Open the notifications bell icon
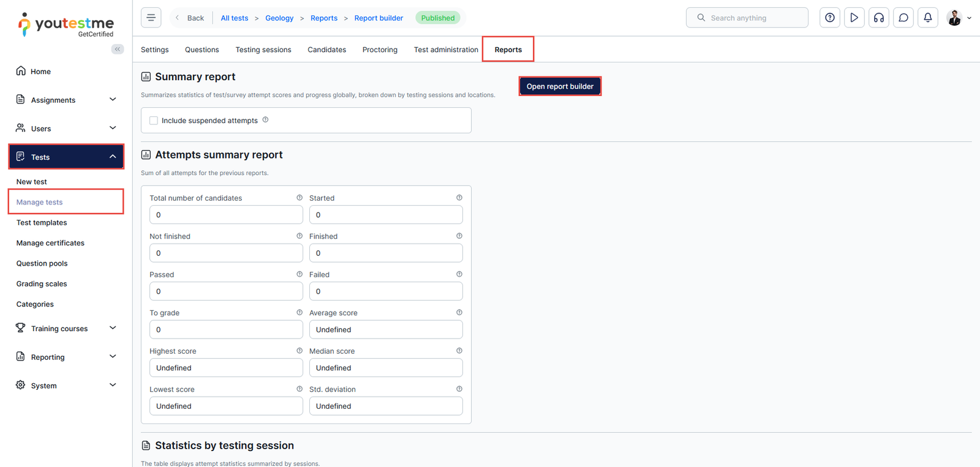The image size is (980, 467). [x=927, y=18]
